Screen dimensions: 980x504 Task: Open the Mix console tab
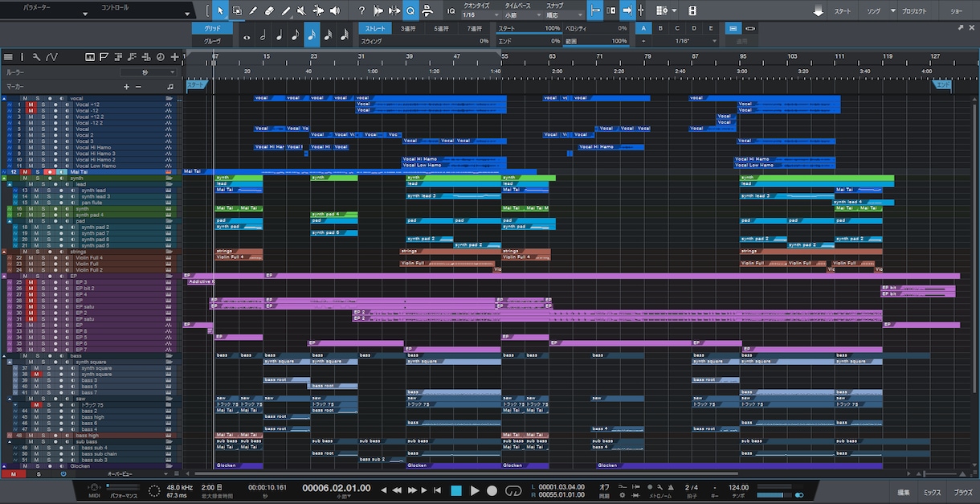[932, 492]
